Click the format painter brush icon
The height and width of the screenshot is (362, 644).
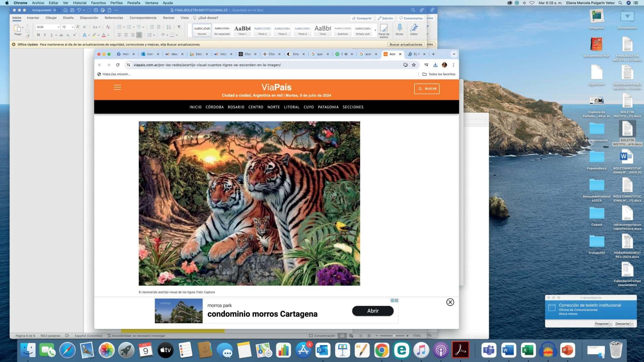click(28, 36)
